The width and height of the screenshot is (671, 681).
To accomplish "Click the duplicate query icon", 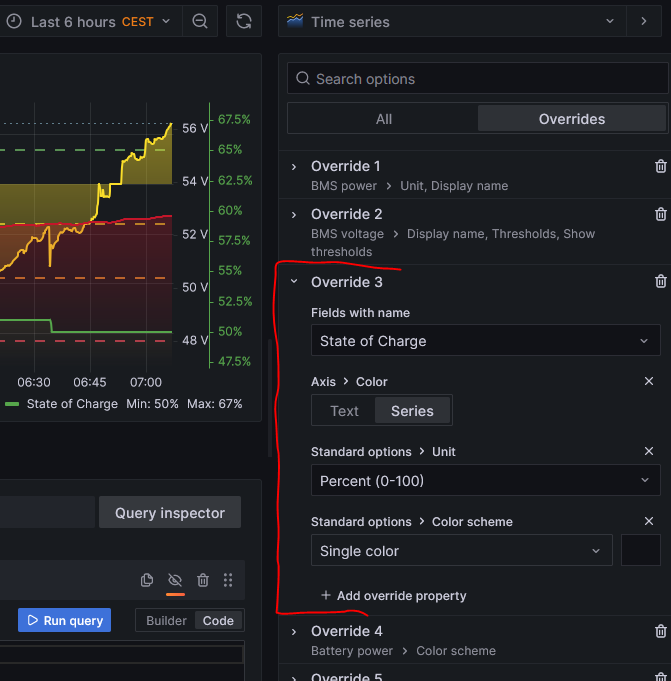I will [x=147, y=580].
